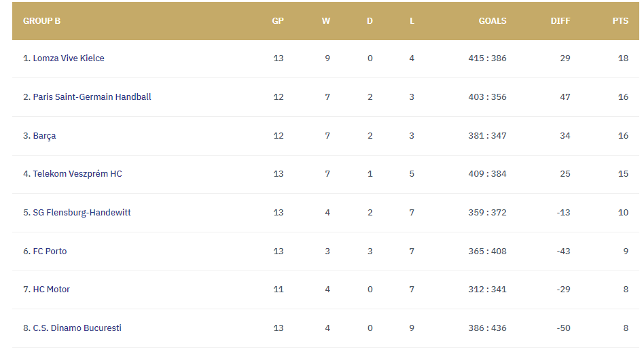Click the Paris Saint-Germain Handball team name
The image size is (644, 348).
(92, 97)
